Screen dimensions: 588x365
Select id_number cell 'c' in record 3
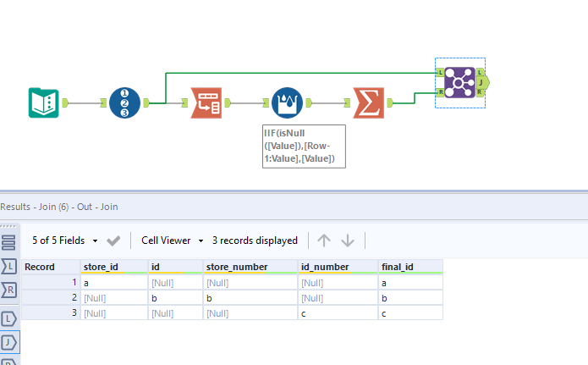(x=338, y=313)
